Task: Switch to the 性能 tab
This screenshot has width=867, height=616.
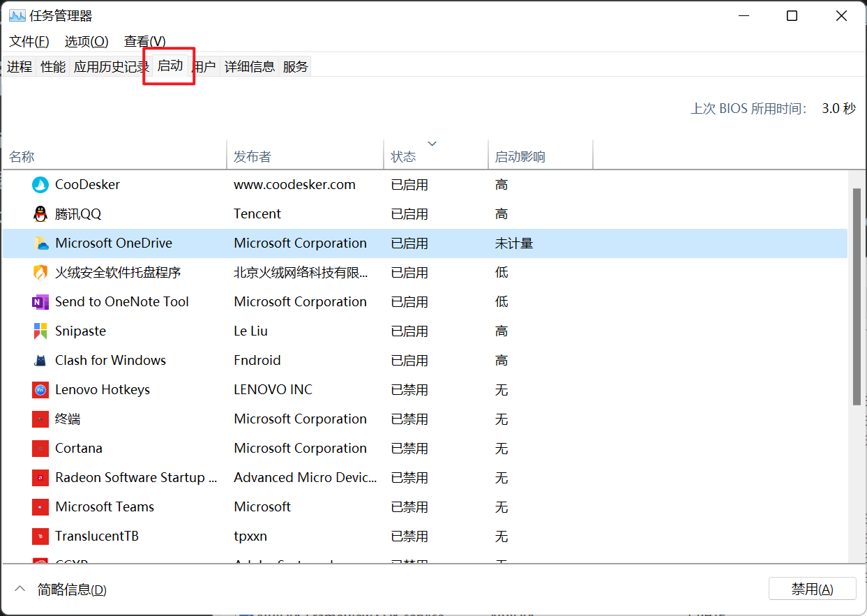Action: 53,66
